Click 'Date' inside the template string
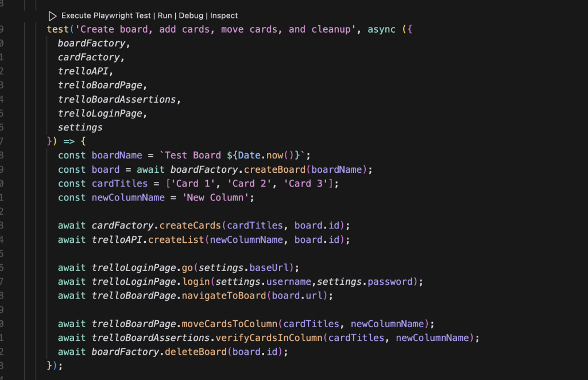The height and width of the screenshot is (380, 588). 249,156
